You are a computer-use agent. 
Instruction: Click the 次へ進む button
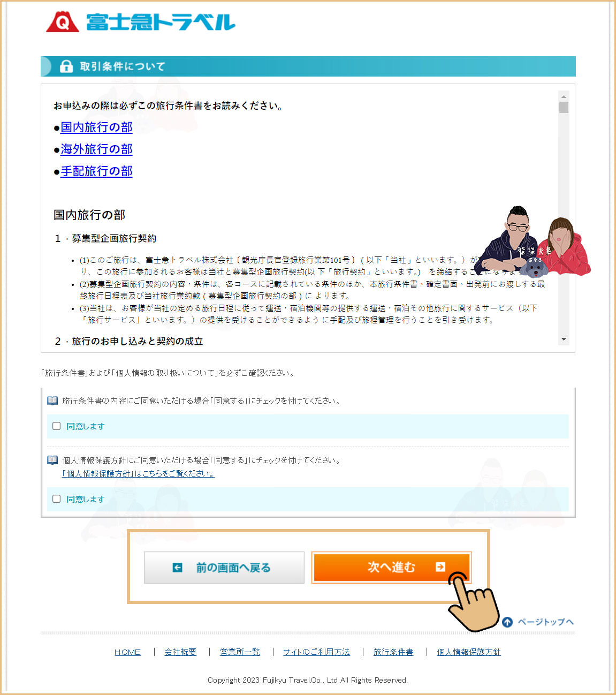pos(391,567)
